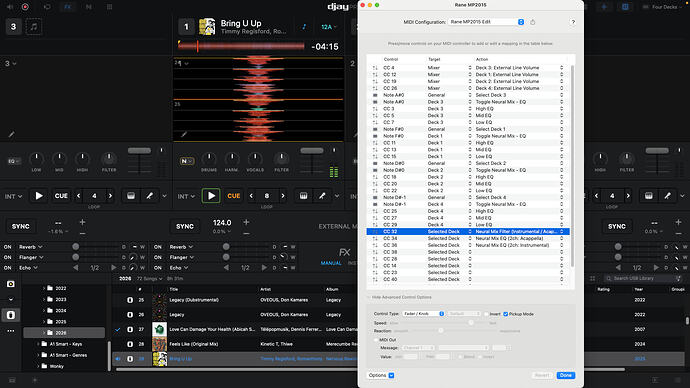Image resolution: width=690 pixels, height=388 pixels.
Task: Uncheck the Pickup Mode checkbox
Action: (506, 314)
